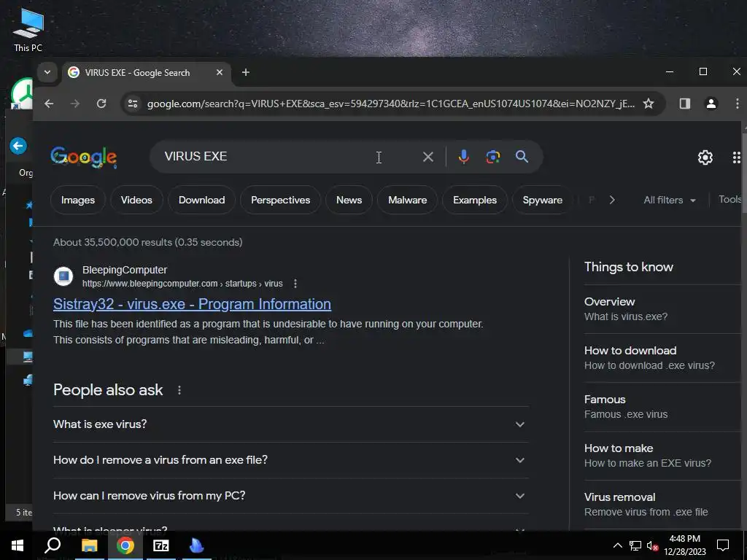This screenshot has height=560, width=747.
Task: Open clock showing 4:48 PM
Action: click(x=684, y=545)
